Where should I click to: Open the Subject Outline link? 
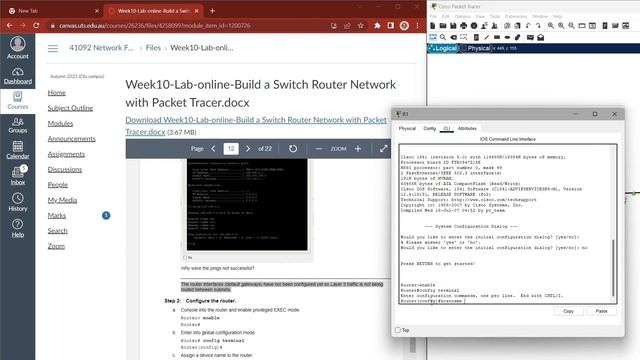(x=70, y=108)
